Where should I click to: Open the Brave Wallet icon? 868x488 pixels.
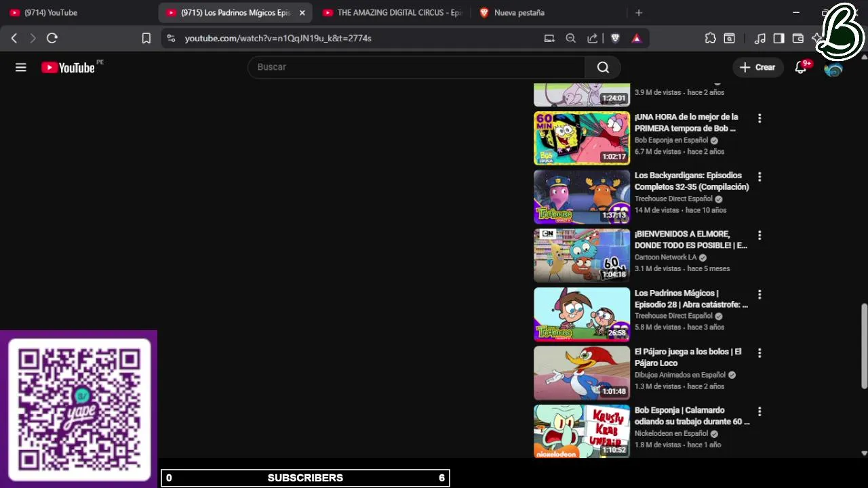point(798,39)
